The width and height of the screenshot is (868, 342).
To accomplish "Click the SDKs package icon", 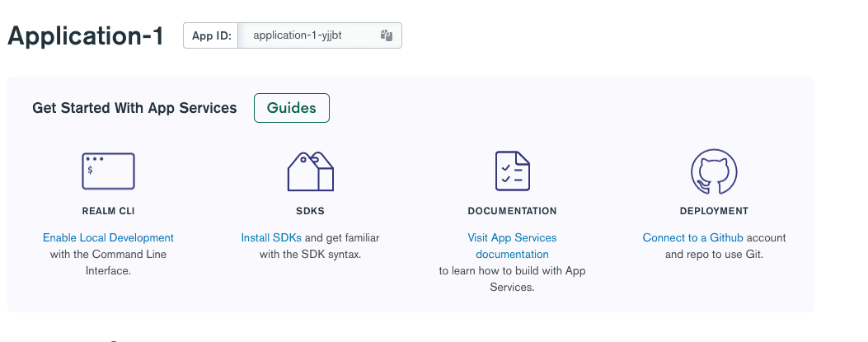I will tap(310, 171).
